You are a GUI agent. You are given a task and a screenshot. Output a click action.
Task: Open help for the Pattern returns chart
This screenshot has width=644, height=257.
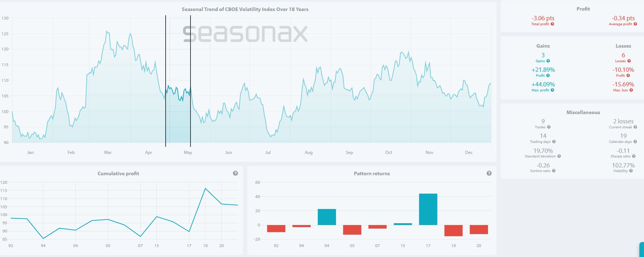coord(489,173)
